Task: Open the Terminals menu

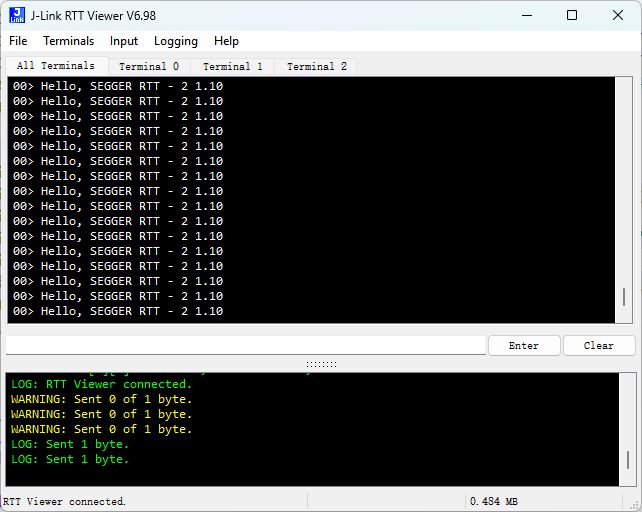Action: pos(68,41)
